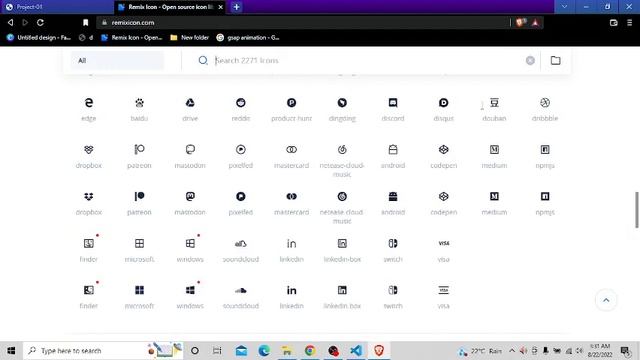Click the scroll-to-top arrow button

tap(606, 300)
